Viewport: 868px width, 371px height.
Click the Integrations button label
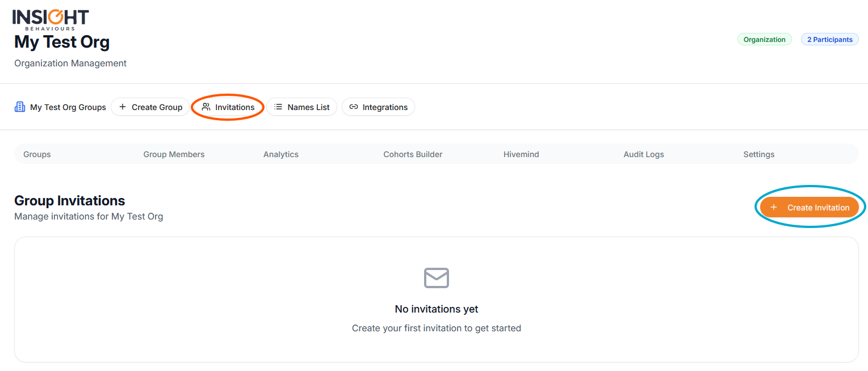[x=385, y=107]
